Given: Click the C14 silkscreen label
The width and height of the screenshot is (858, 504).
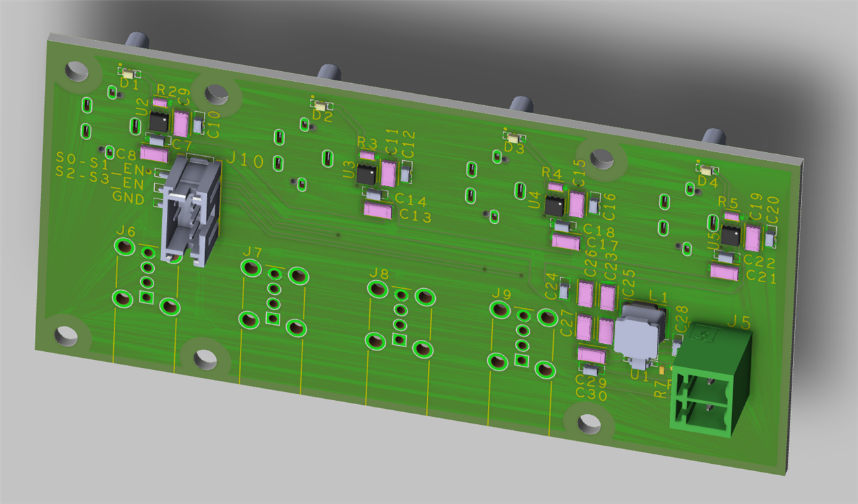Looking at the screenshot, I should point(411,200).
